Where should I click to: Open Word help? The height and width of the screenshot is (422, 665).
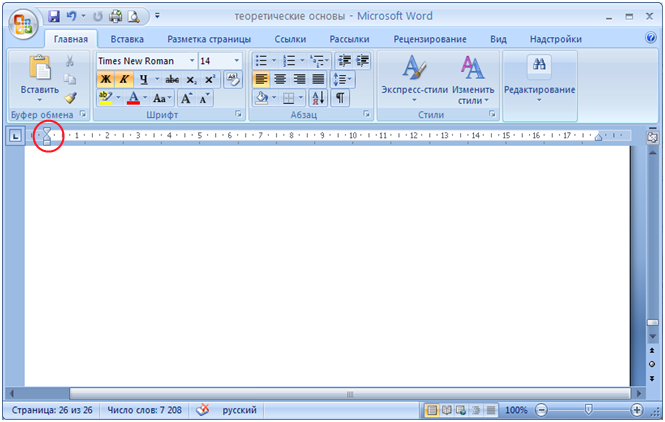tap(651, 38)
